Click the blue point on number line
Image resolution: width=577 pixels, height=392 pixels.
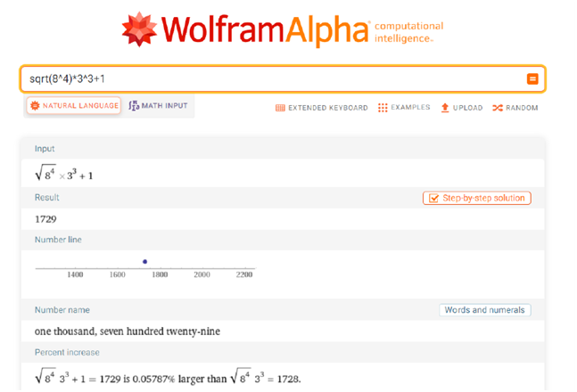coord(145,261)
